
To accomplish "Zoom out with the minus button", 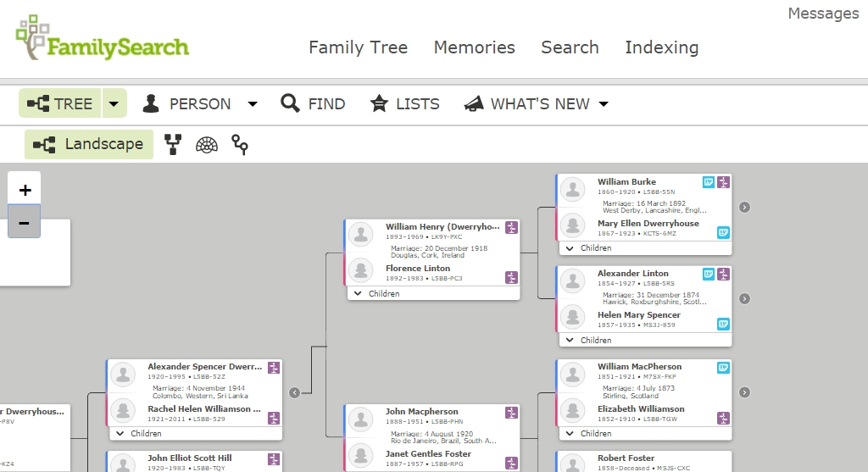I will point(25,223).
